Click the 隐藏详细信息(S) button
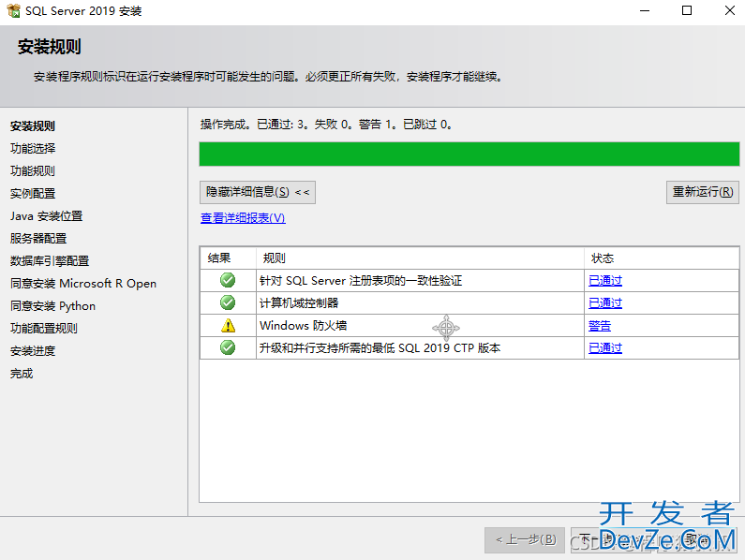Viewport: 745px width, 560px height. (258, 192)
